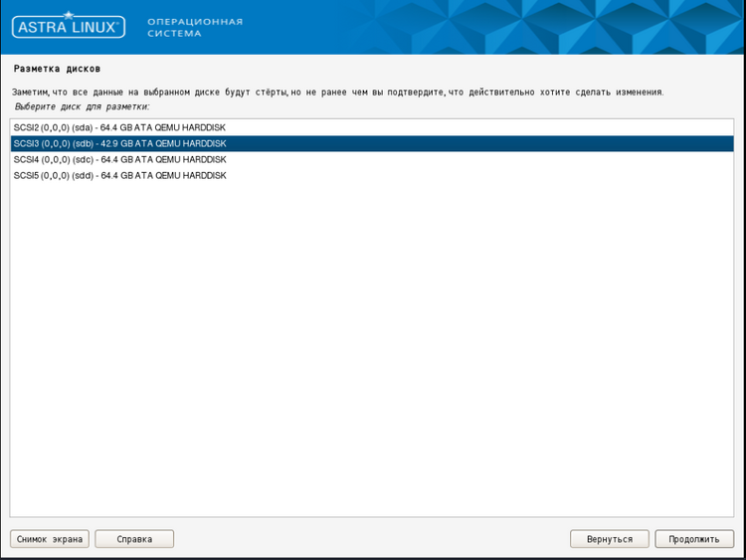Click the blank space between Справка and Вернуться
Image resolution: width=746 pixels, height=560 pixels.
coord(368,539)
